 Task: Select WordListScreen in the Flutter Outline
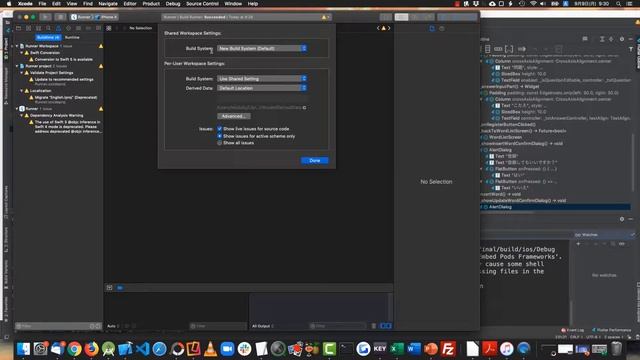point(505,137)
